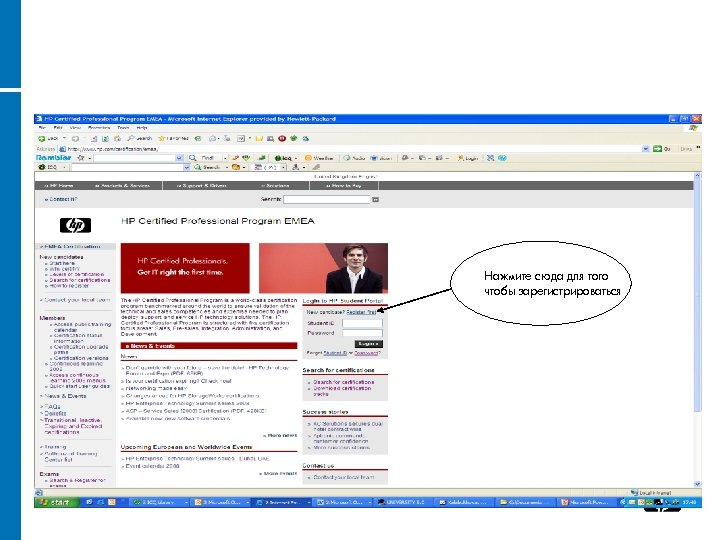
Task: Open the Help menu
Action: [x=142, y=128]
